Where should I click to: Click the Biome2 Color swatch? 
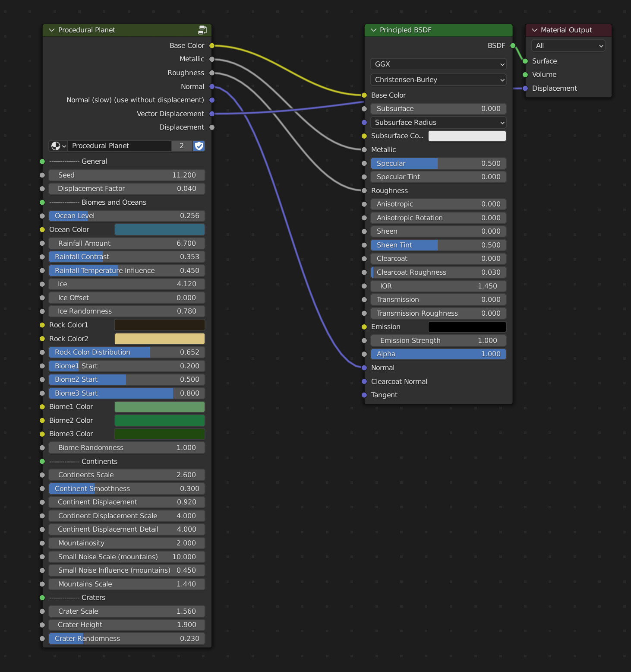(159, 420)
